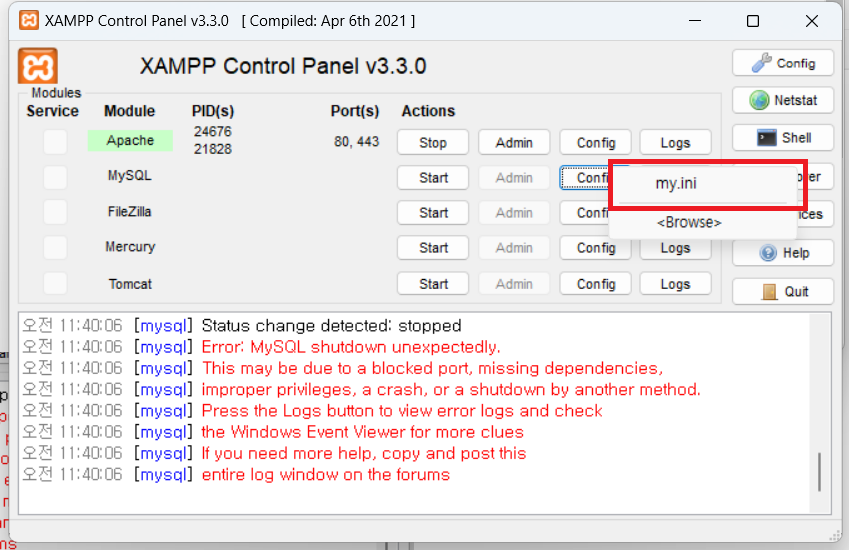Start the MySQL module
The height and width of the screenshot is (556, 857).
click(x=433, y=178)
